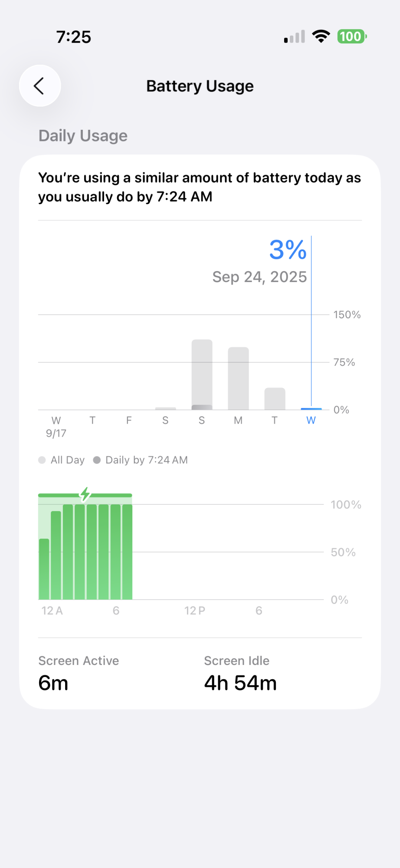Tap the Wi-Fi status icon
400x868 pixels.
[x=321, y=36]
